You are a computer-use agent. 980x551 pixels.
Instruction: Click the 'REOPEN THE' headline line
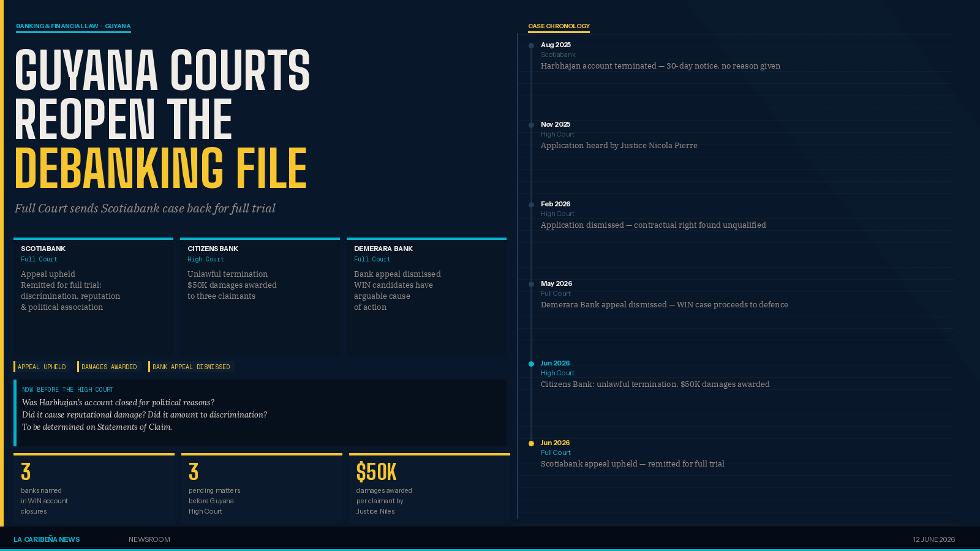123,119
